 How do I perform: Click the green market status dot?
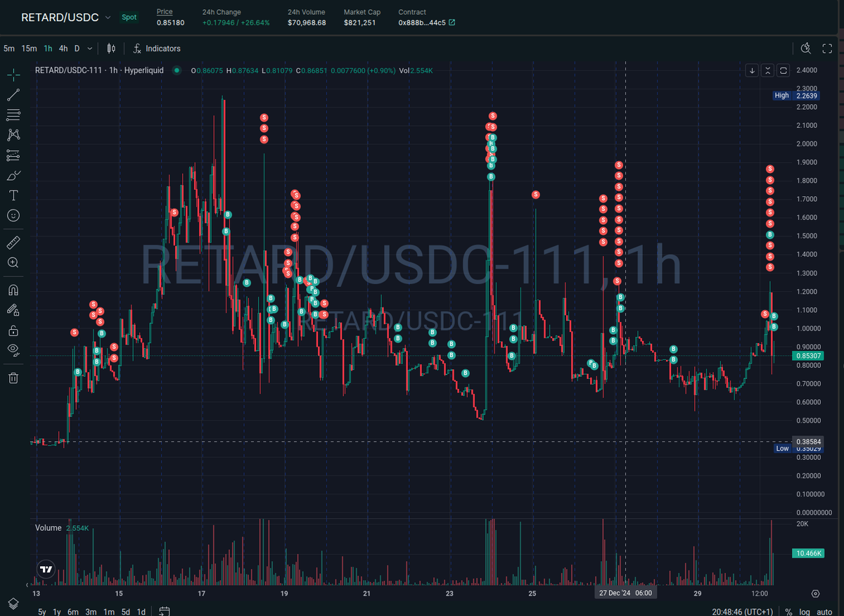point(177,70)
